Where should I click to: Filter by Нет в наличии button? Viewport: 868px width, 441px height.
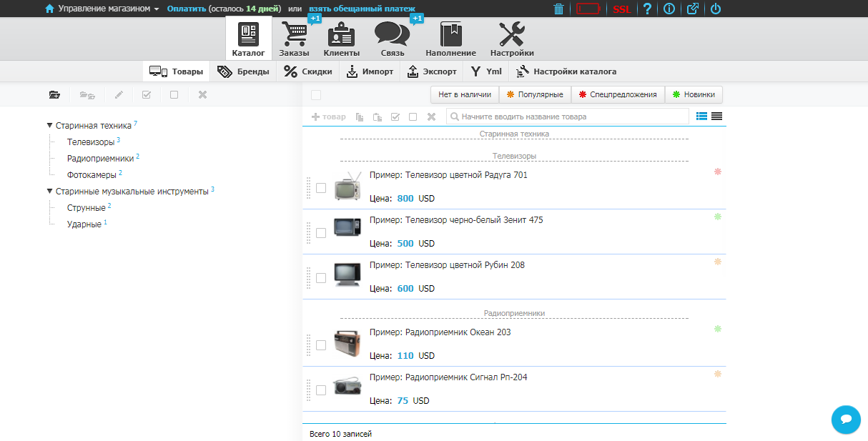465,94
